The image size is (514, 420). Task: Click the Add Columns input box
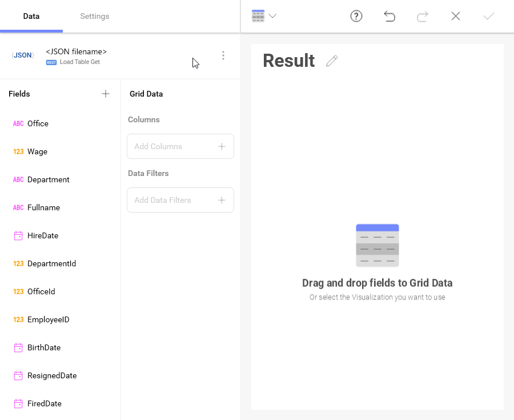tap(171, 146)
